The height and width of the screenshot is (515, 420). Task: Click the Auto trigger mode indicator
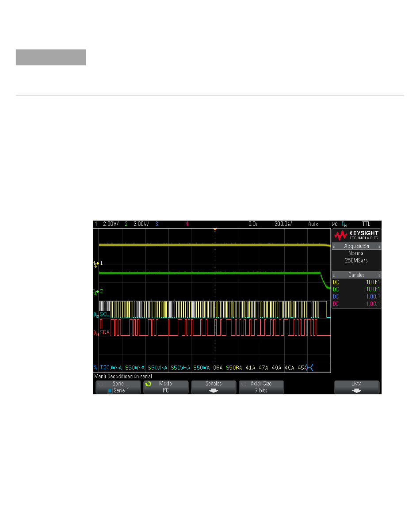coord(313,224)
